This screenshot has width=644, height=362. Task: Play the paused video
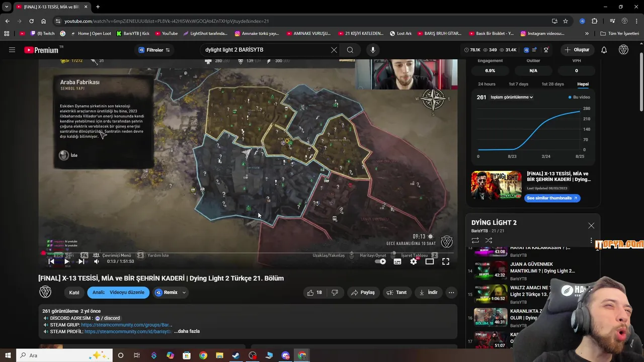point(66,261)
